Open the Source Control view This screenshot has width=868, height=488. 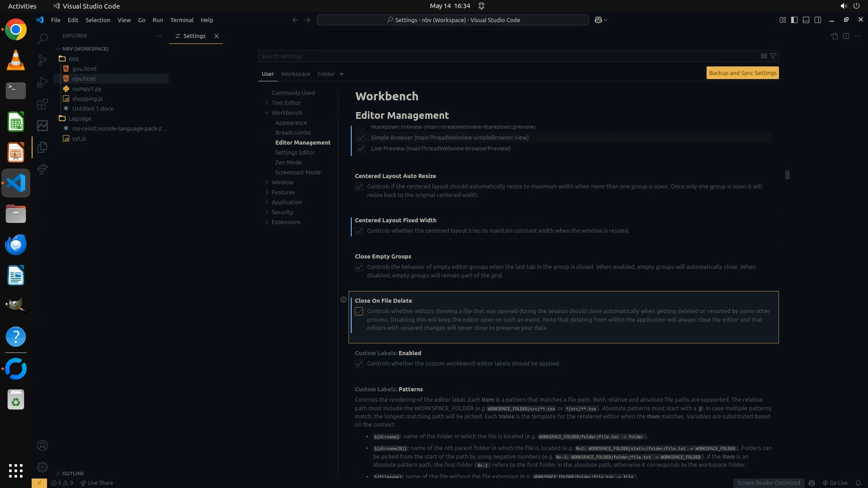(42, 60)
